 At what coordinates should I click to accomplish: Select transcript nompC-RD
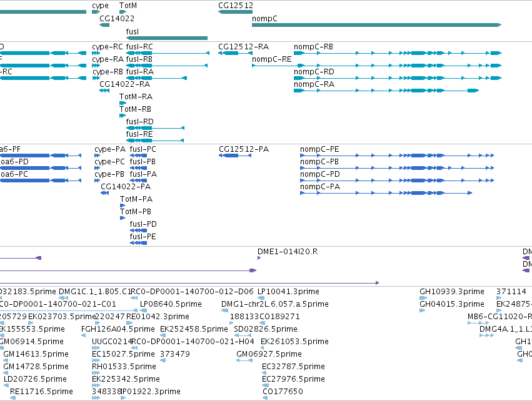click(x=398, y=78)
